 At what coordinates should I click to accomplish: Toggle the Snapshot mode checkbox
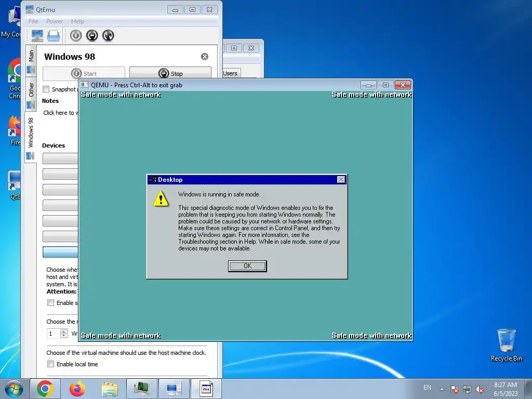coord(46,89)
